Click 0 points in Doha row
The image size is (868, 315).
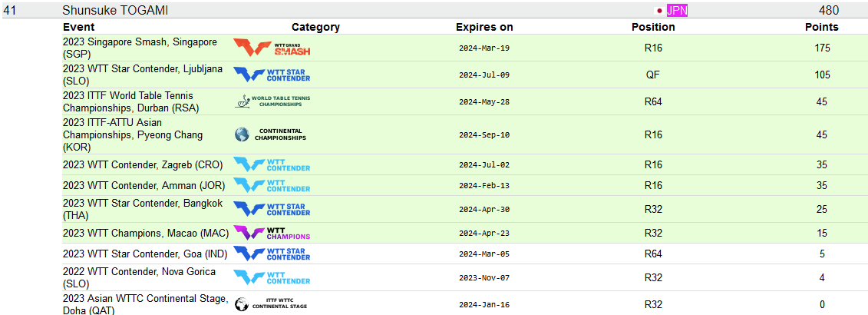pyautogui.click(x=822, y=304)
